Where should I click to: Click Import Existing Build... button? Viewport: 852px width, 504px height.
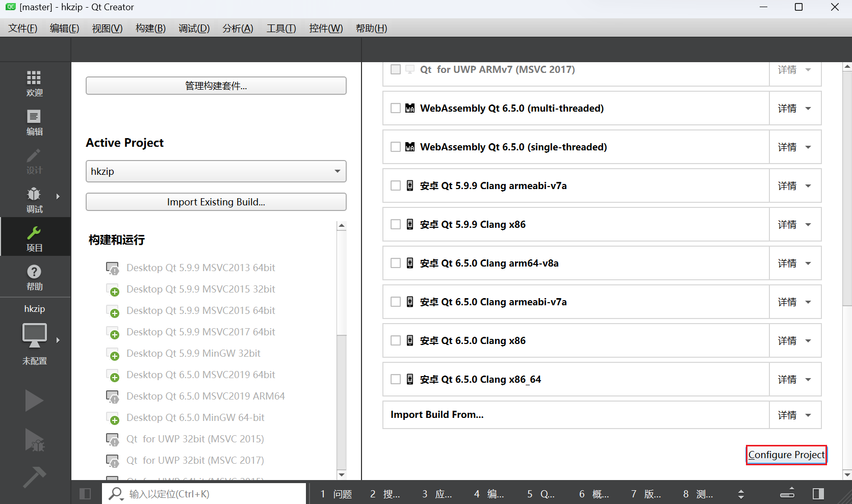point(216,202)
